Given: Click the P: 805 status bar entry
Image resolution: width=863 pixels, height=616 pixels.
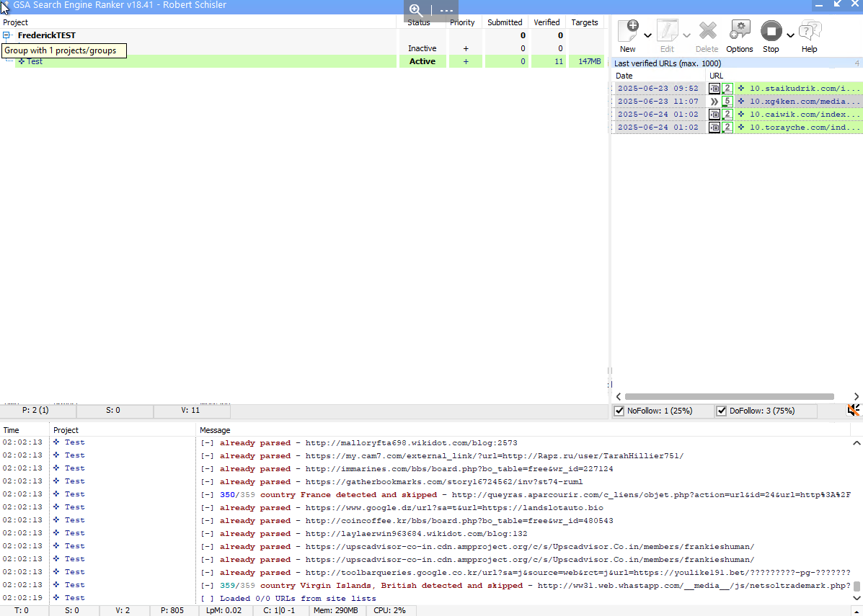Looking at the screenshot, I should (x=172, y=610).
